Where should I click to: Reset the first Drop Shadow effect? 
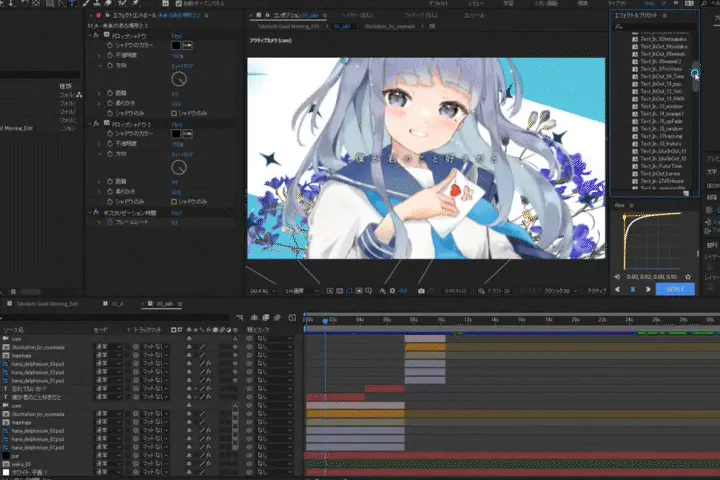pos(176,36)
